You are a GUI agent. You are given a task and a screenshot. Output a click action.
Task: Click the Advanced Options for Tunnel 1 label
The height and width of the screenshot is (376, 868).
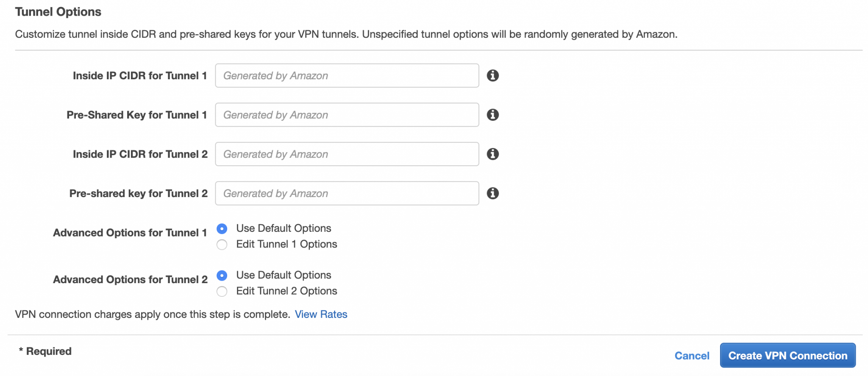pyautogui.click(x=130, y=233)
